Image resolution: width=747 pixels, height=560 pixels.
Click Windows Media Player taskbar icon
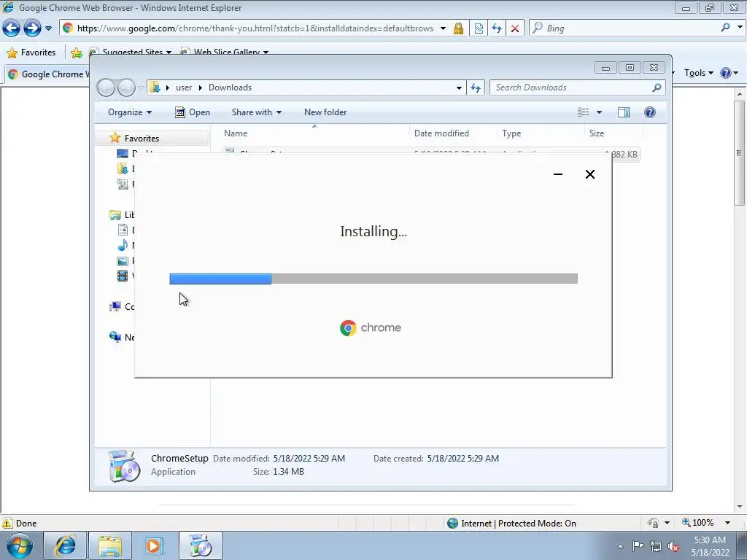[155, 545]
